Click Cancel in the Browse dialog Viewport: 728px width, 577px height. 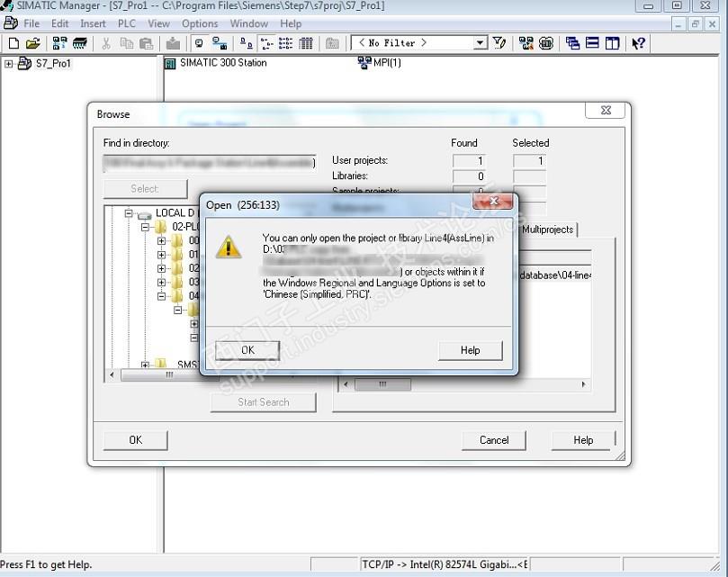coord(494,440)
